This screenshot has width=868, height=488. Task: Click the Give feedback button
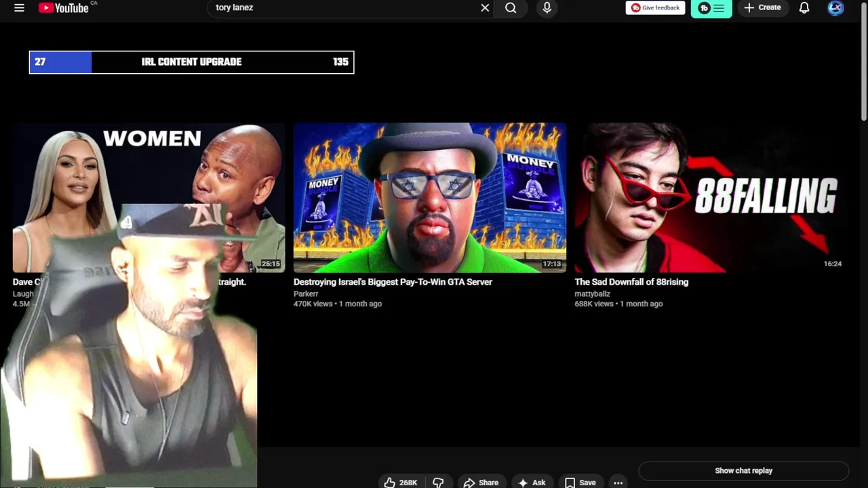coord(655,7)
